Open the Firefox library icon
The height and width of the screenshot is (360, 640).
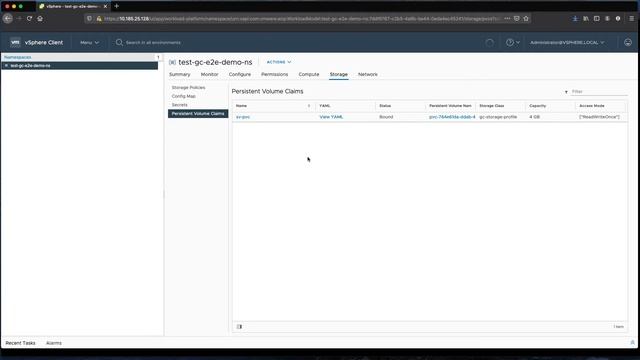click(x=586, y=18)
